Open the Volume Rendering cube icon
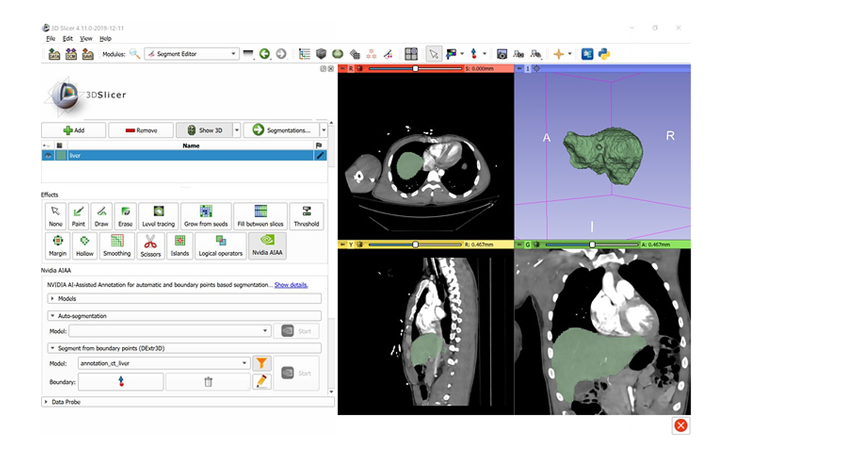The height and width of the screenshot is (449, 868). [x=321, y=54]
